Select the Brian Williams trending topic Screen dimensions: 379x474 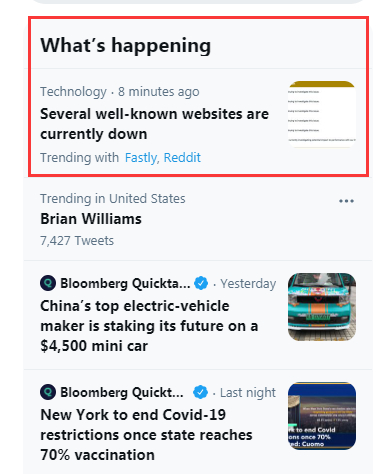91,219
